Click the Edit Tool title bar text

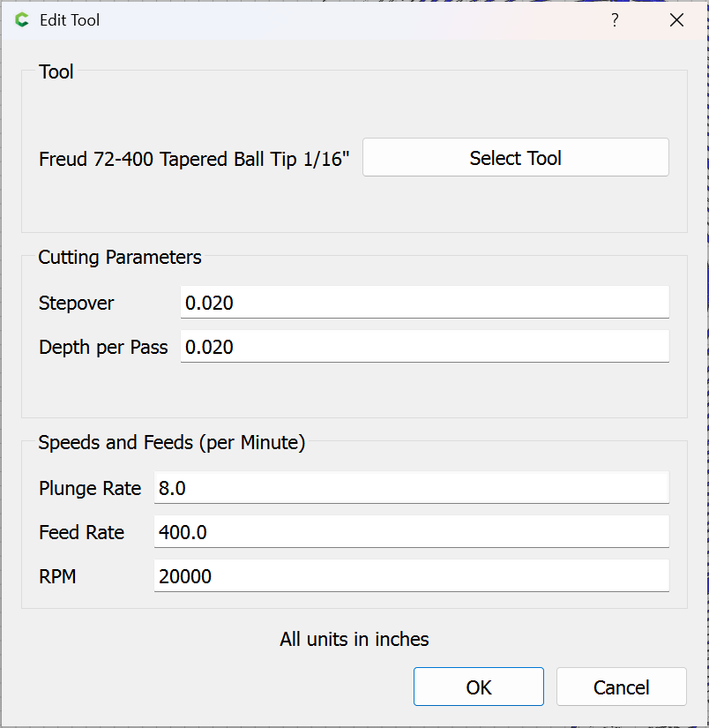pos(70,20)
